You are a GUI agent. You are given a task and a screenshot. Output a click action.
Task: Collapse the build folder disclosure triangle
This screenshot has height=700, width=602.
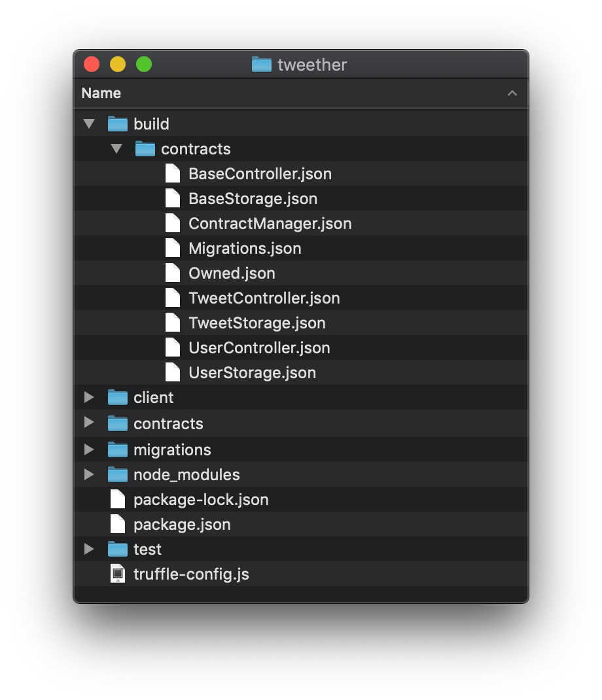click(x=90, y=124)
